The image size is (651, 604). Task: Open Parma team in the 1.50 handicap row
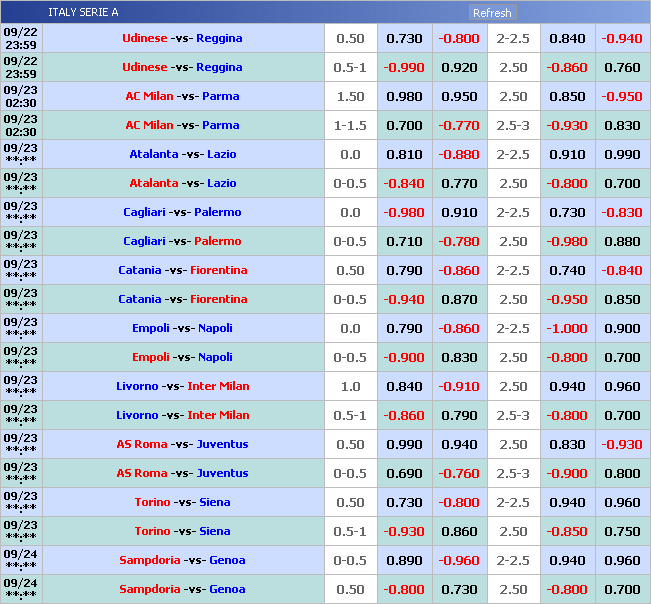pyautogui.click(x=220, y=97)
